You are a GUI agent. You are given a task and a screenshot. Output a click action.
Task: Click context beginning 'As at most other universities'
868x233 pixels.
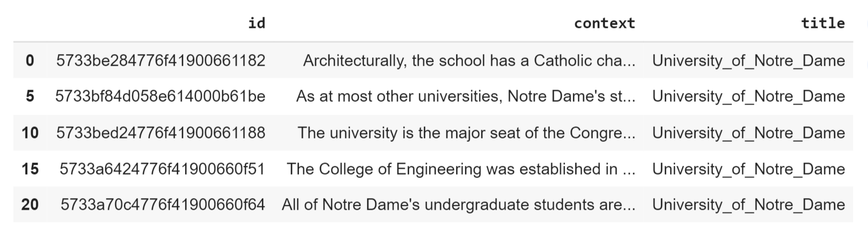pos(466,96)
